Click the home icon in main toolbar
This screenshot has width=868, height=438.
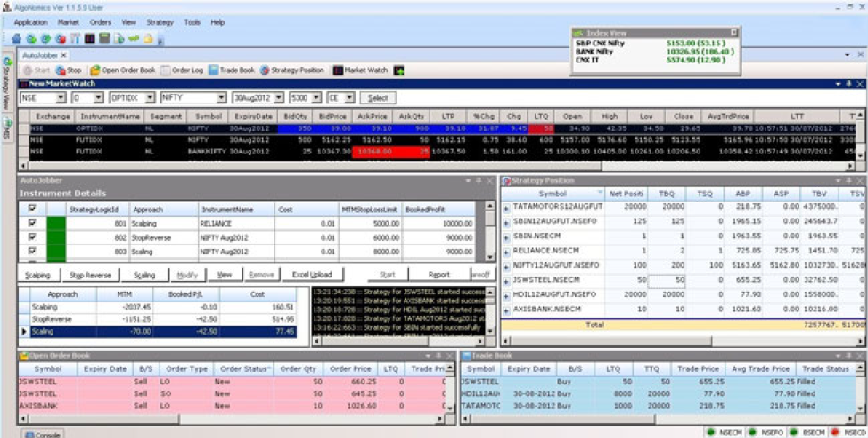pyautogui.click(x=16, y=39)
